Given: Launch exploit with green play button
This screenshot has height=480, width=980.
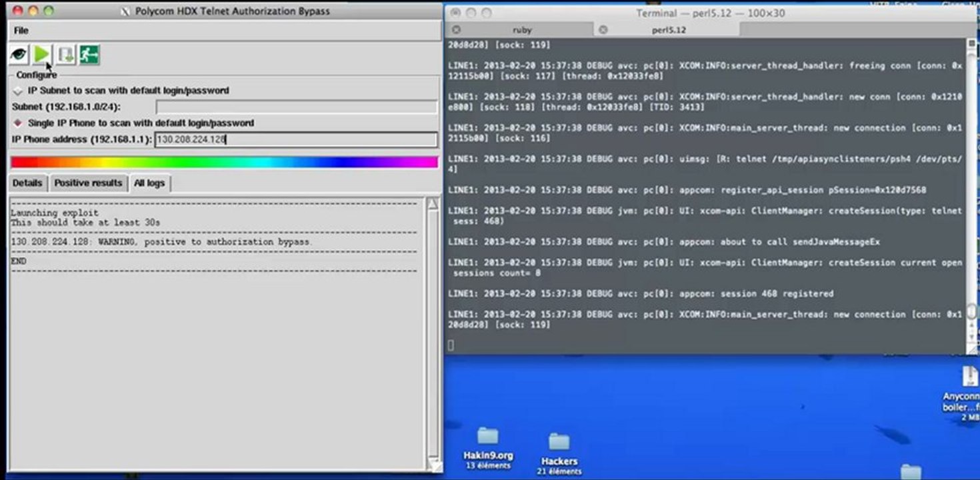Looking at the screenshot, I should (x=42, y=55).
